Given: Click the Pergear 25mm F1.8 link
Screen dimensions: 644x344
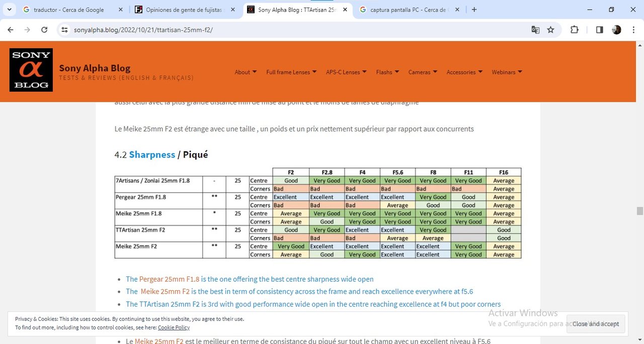Looking at the screenshot, I should 169,279.
